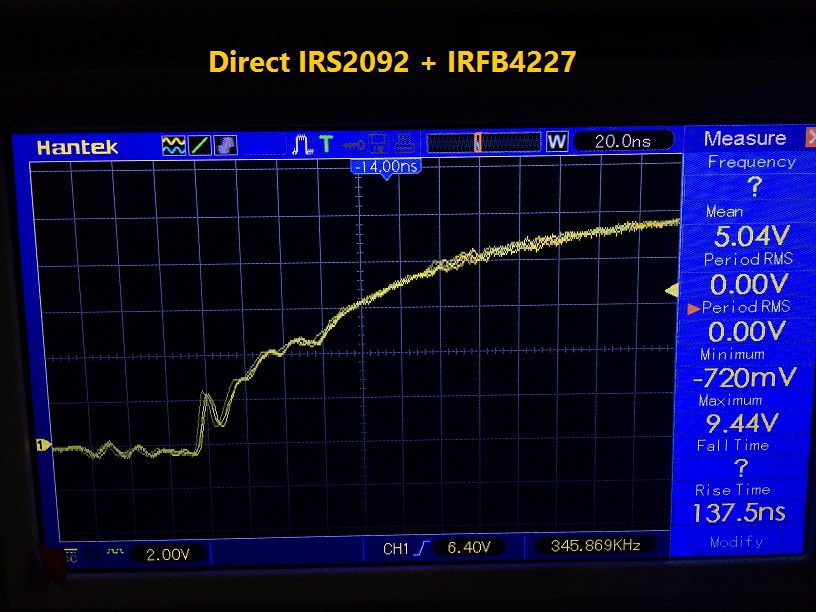Screen dimensions: 816x612
Task: Tap the W window indicator icon
Action: pos(556,141)
